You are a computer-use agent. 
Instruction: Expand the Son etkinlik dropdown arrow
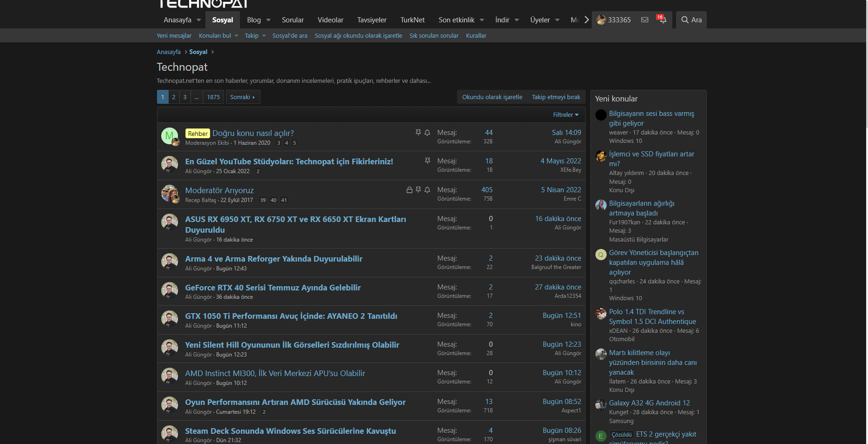coord(482,20)
